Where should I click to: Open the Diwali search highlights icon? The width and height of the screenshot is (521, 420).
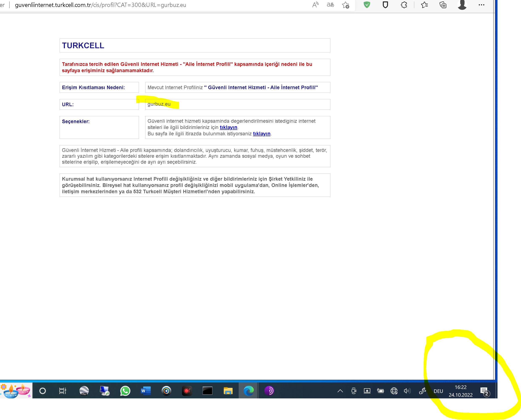[16, 391]
